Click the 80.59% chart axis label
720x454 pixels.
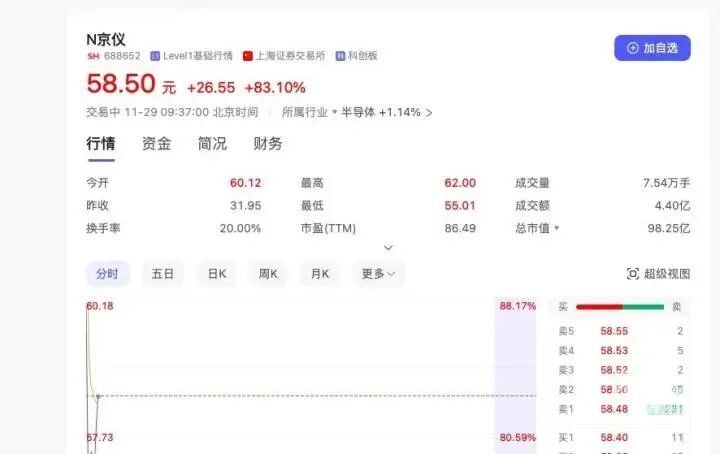coord(518,437)
